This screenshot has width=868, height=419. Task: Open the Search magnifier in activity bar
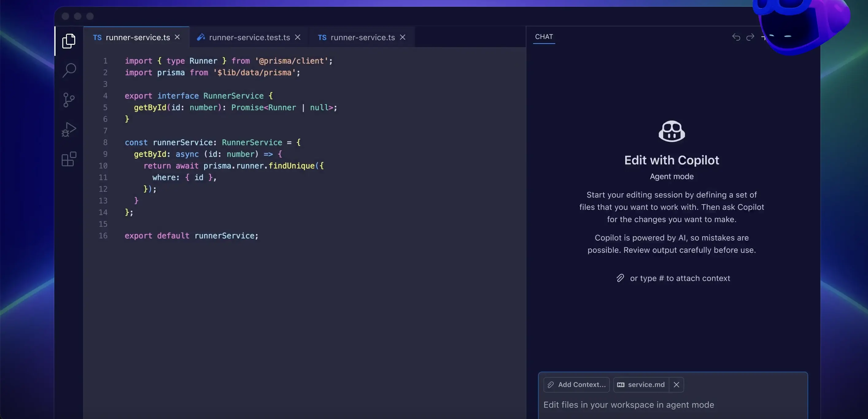pyautogui.click(x=69, y=70)
